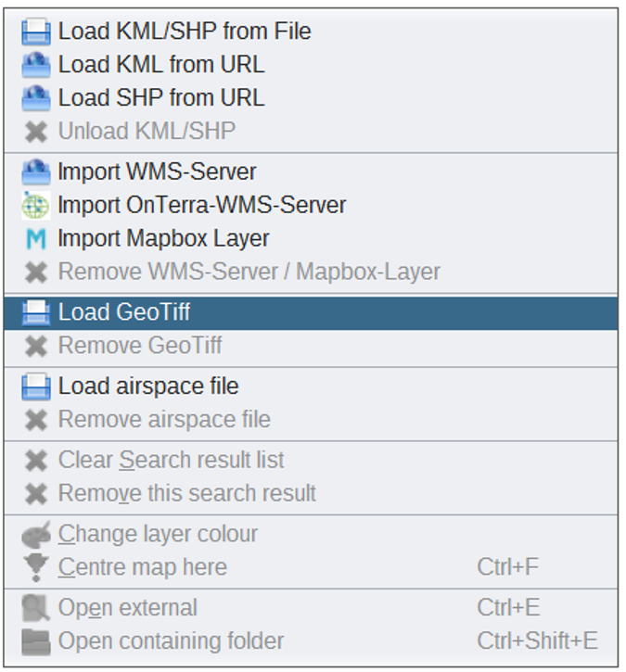Viewport: 626px width, 672px height.
Task: Click the OnTerra globe icon
Action: click(36, 205)
